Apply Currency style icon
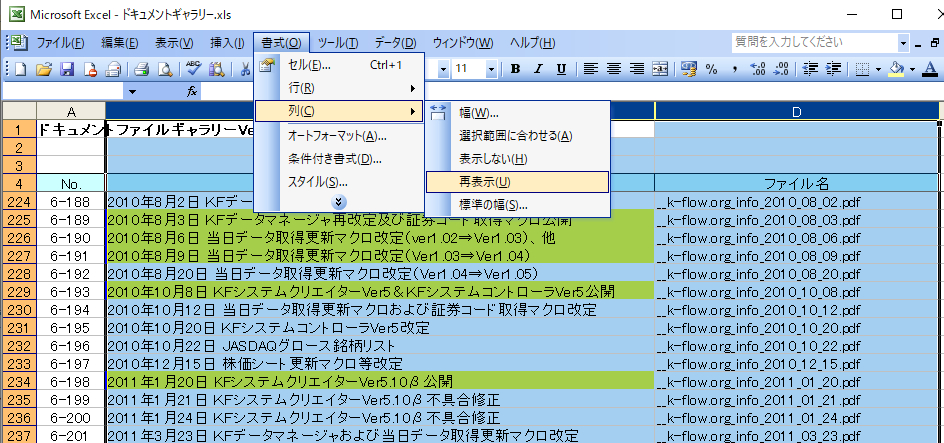944x443 pixels. (689, 69)
